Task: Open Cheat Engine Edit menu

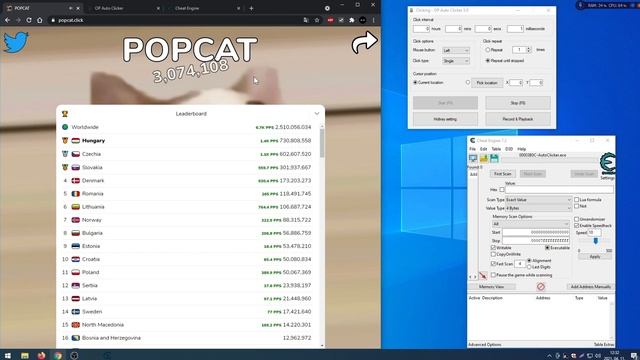Action: coord(483,149)
